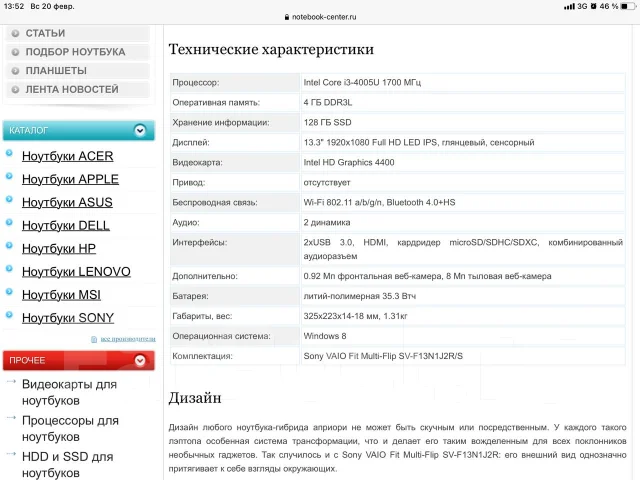Viewport: 640px width, 480px height.
Task: Open the Ноутбуки ASUS link
Action: click(x=67, y=202)
